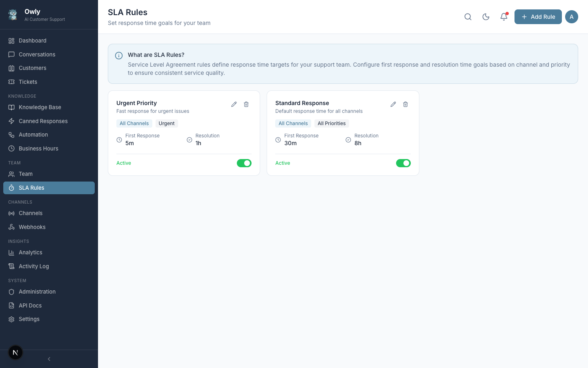Screen dimensions: 588x368
Task: Click the Urgent Priority card title
Action: (136, 103)
